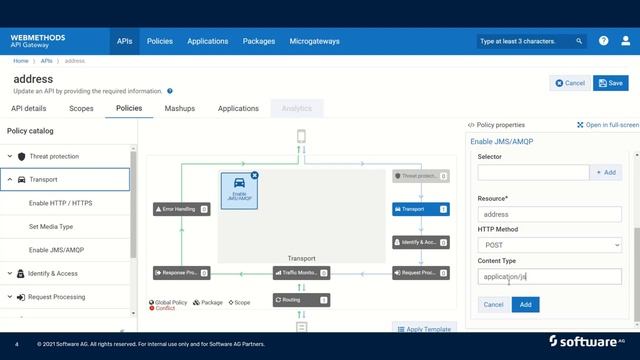Viewport: 640px width, 360px height.
Task: Switch to the Scopes tab
Action: point(81,109)
